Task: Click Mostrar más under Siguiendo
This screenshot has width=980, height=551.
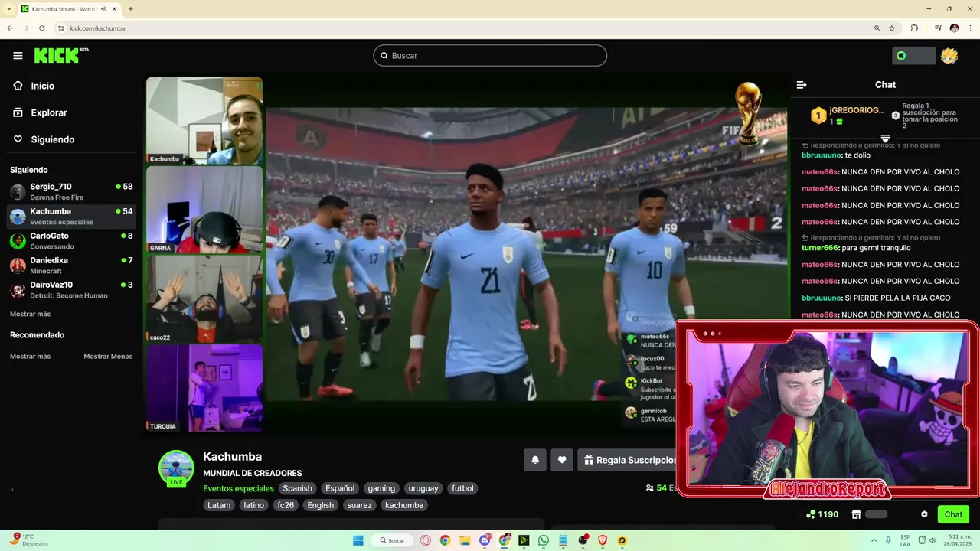Action: 30,314
